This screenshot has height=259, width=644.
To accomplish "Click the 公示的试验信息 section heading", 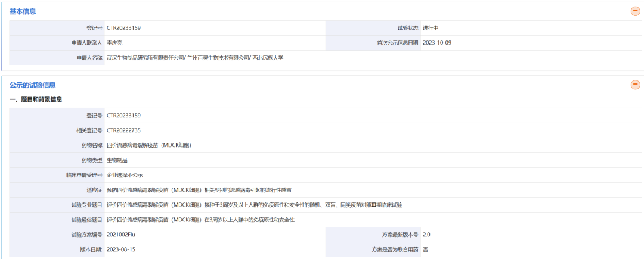I will (x=32, y=85).
